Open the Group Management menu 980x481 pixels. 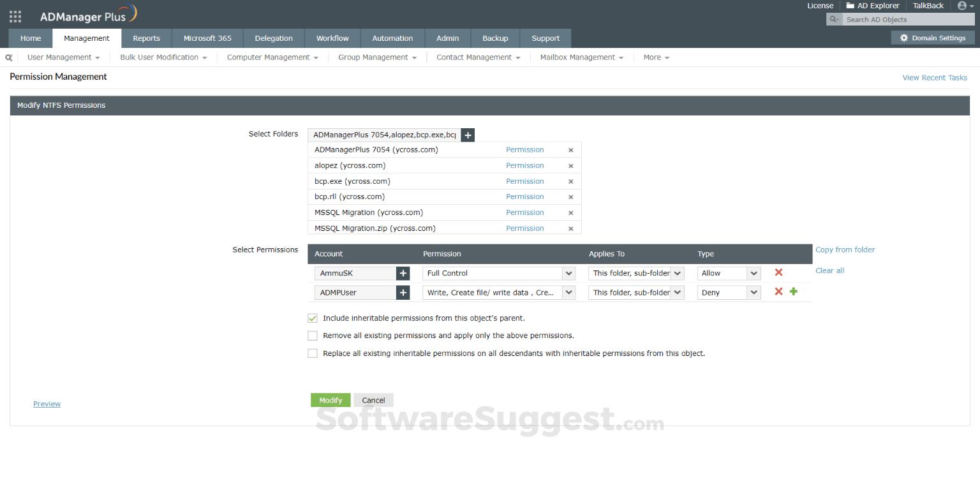pos(376,57)
